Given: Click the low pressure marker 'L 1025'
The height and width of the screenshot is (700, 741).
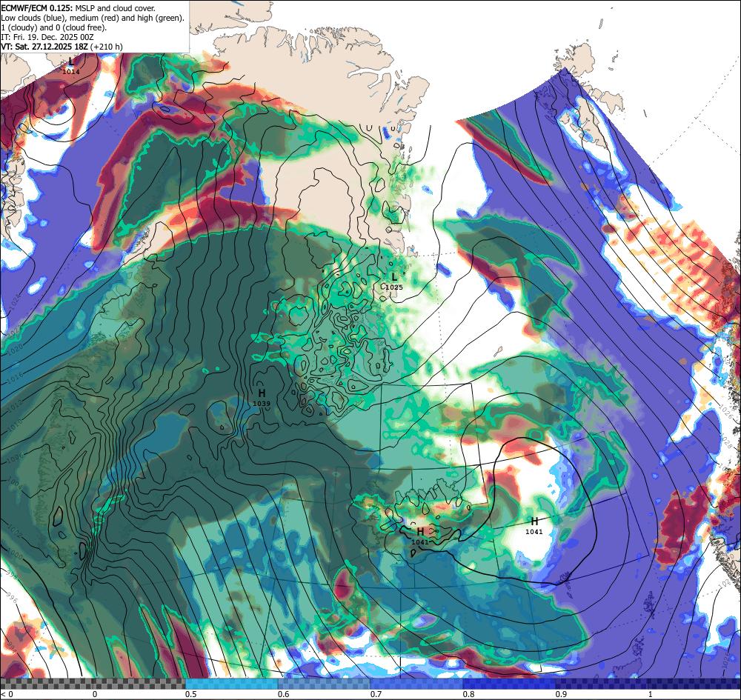Looking at the screenshot, I should tap(394, 281).
